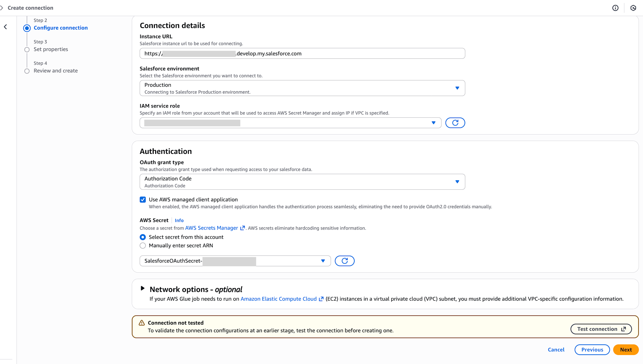Select Manually enter secret ARN option

coord(142,245)
